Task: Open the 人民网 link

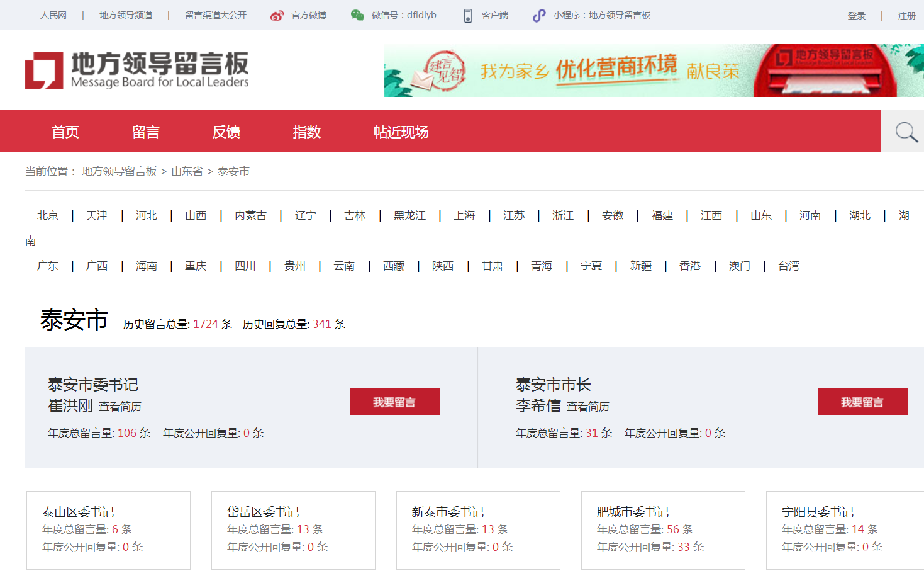Action: (53, 15)
